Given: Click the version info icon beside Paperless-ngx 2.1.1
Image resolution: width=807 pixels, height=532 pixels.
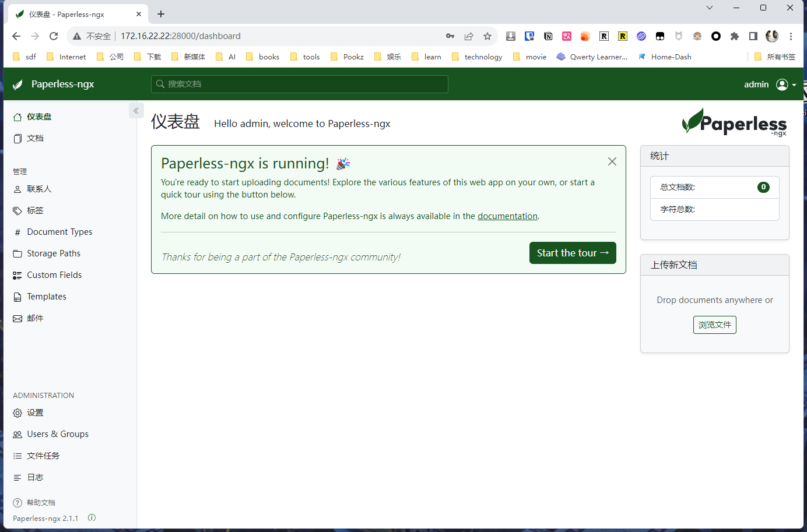Looking at the screenshot, I should pyautogui.click(x=92, y=518).
